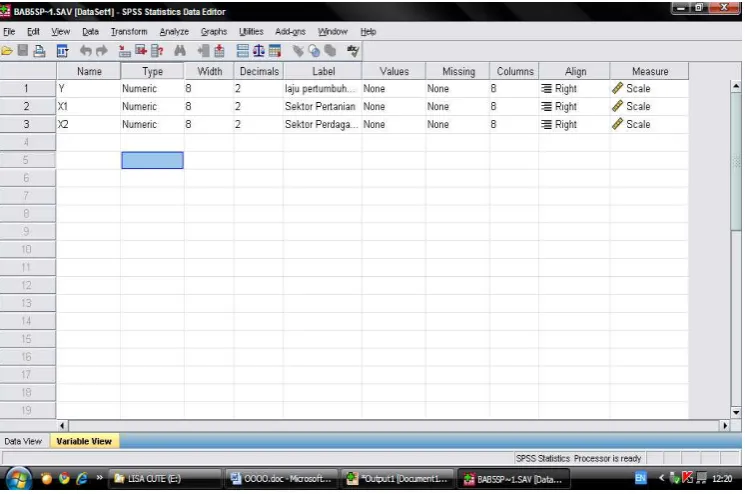
Task: Click the Sektor Perdaga... label cell
Action: (323, 124)
